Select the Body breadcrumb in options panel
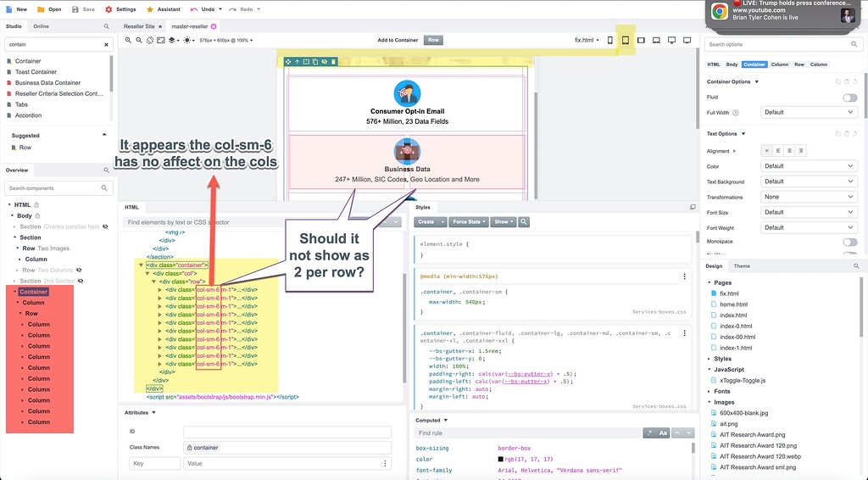Viewport: 868px width, 480px height. click(732, 64)
